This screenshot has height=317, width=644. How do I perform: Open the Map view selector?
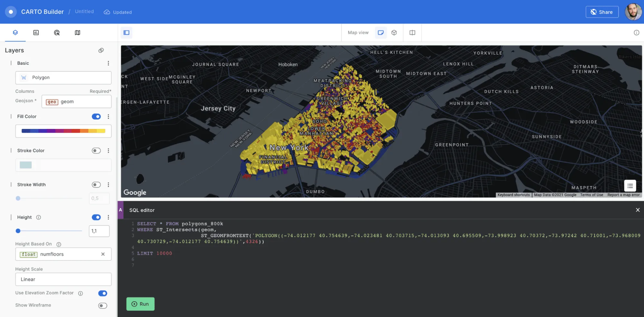(x=358, y=33)
